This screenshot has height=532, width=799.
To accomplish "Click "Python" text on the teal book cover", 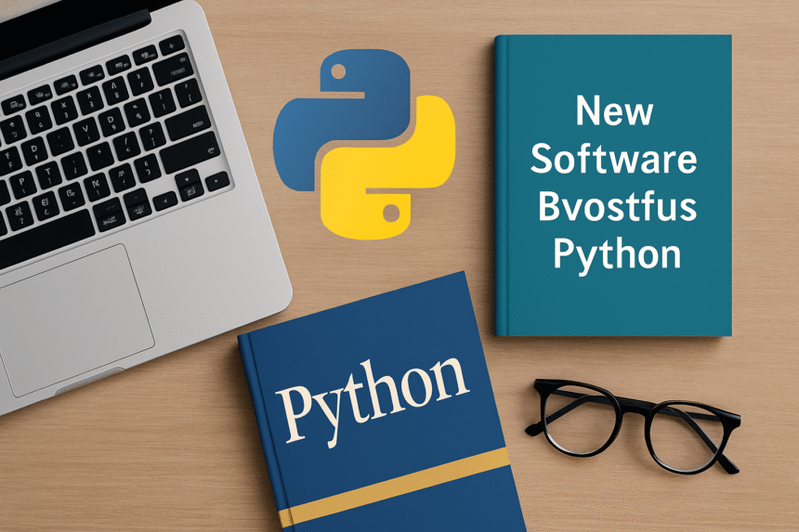I will click(x=616, y=253).
